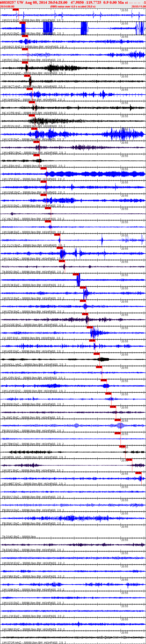Click the RMS noise scaling note

coord(73,6)
